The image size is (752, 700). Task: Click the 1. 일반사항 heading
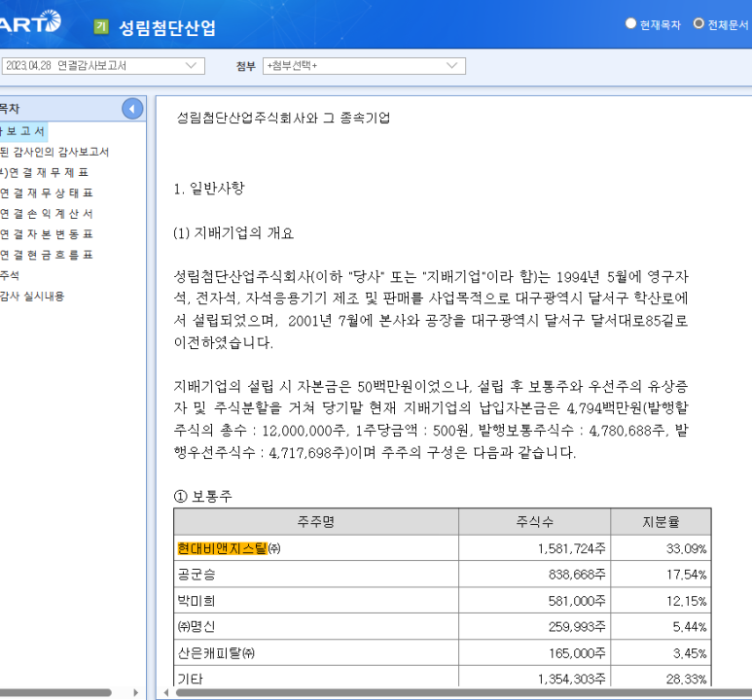click(x=209, y=188)
